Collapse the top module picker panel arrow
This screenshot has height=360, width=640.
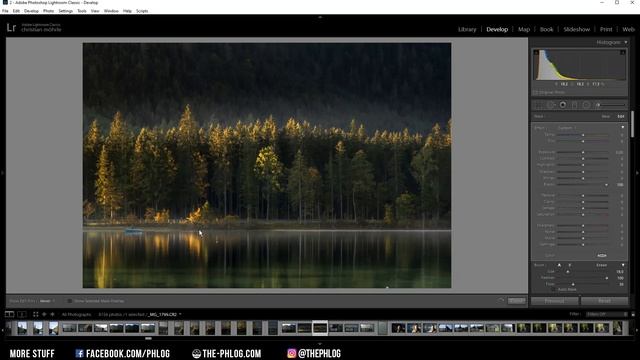(x=320, y=17)
